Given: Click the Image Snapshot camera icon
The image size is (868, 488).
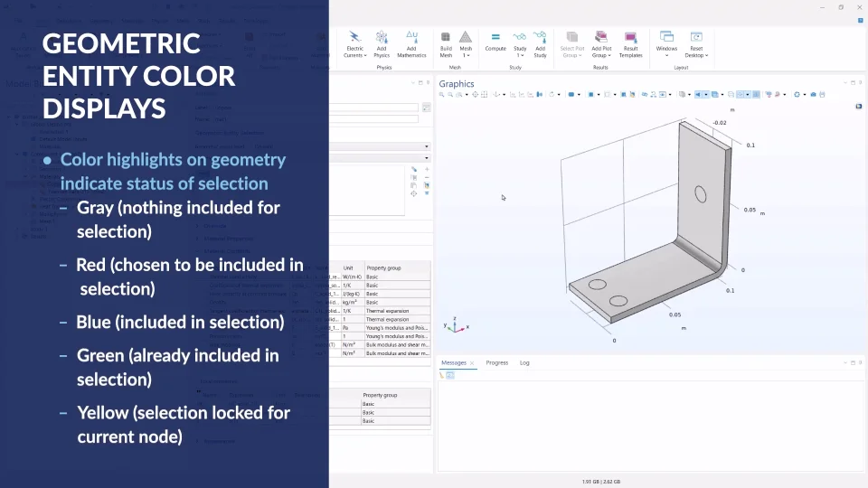Looking at the screenshot, I should (813, 95).
